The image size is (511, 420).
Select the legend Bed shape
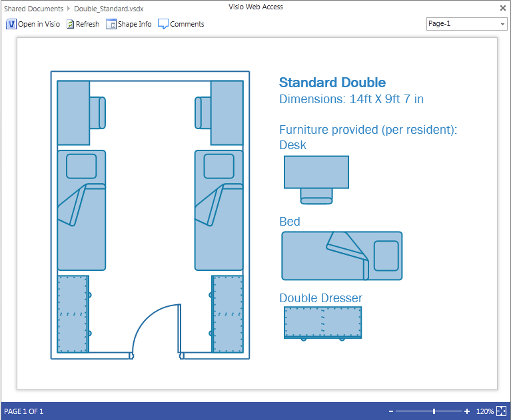click(x=342, y=256)
